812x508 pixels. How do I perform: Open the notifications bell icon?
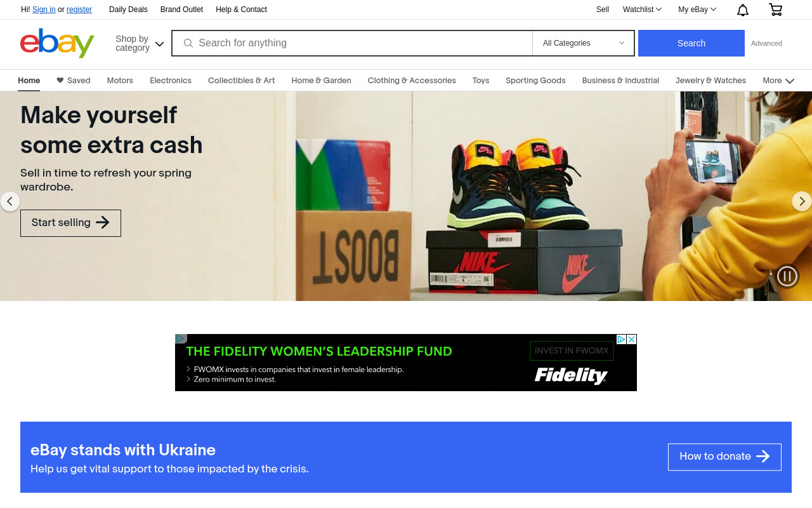[742, 10]
